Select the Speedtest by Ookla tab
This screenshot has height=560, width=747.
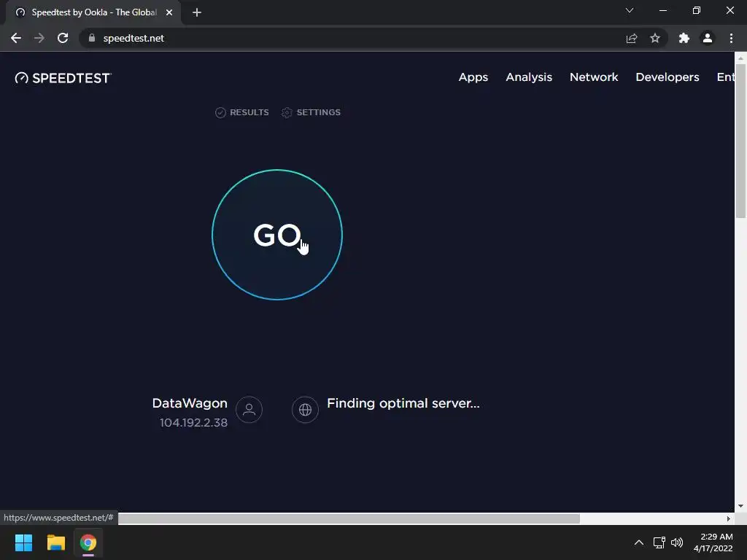[x=93, y=13]
